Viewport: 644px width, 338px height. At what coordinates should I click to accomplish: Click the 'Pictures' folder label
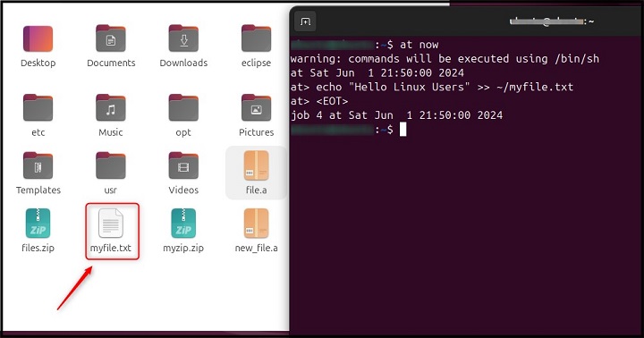pyautogui.click(x=257, y=132)
